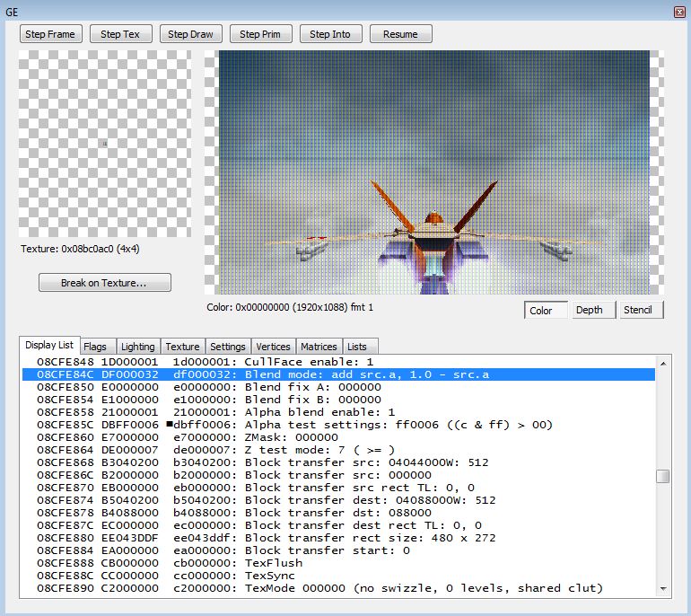Click the framebuffer preview image
691x616 pixels.
[434, 172]
